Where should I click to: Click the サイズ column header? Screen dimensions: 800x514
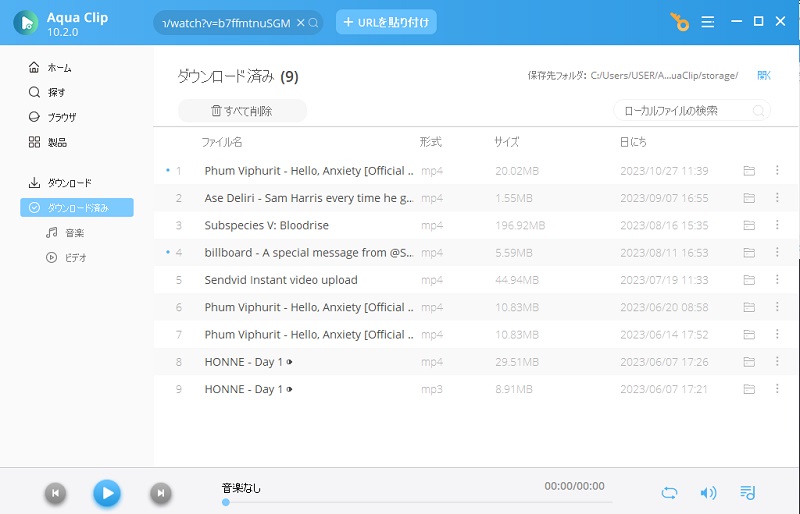506,142
